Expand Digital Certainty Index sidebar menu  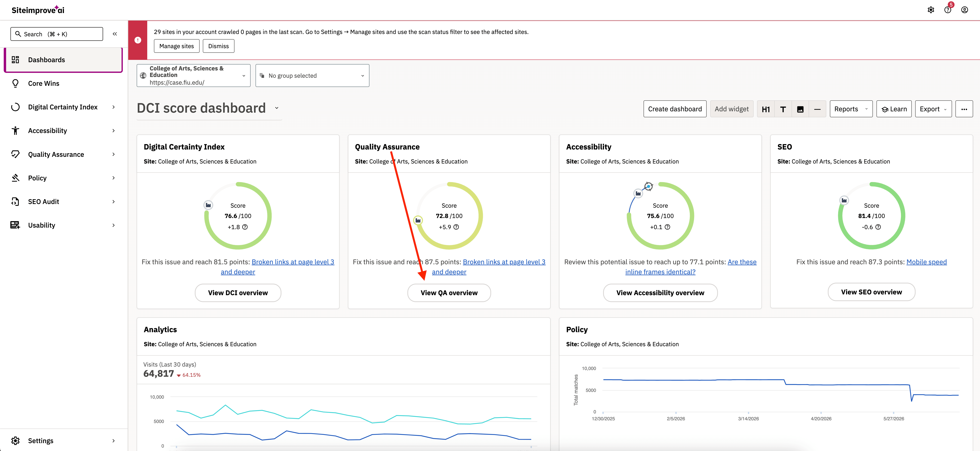[x=113, y=107]
